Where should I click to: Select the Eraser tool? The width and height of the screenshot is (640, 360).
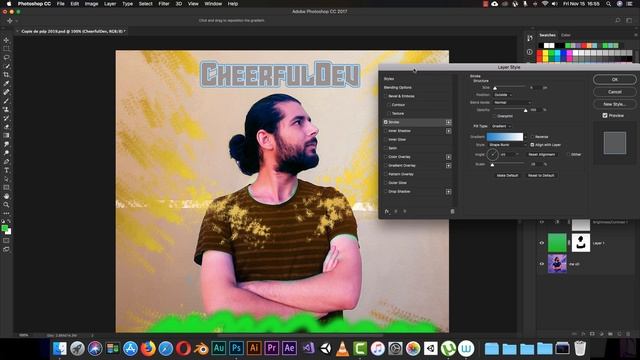tap(6, 127)
